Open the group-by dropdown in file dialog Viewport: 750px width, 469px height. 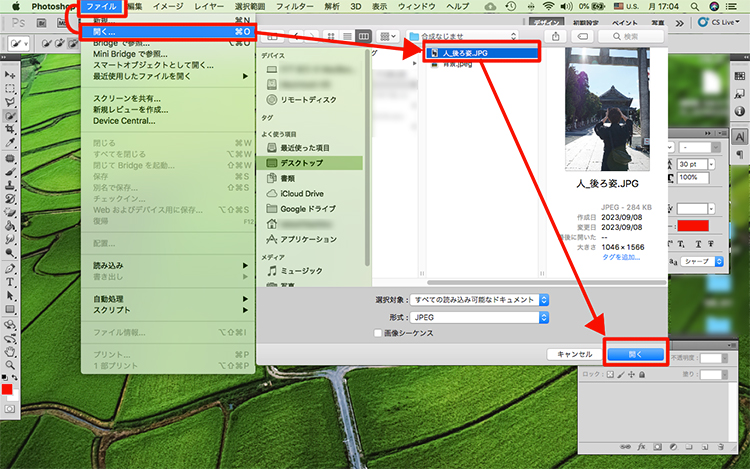click(387, 36)
